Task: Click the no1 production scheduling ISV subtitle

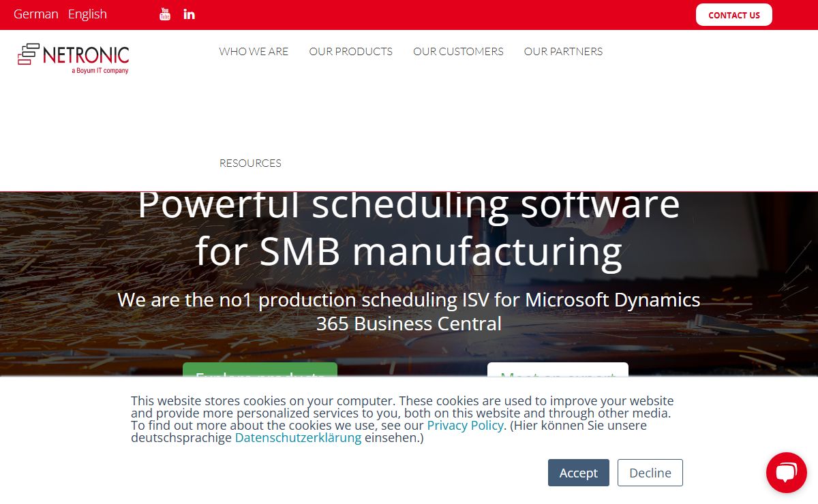Action: 409,311
